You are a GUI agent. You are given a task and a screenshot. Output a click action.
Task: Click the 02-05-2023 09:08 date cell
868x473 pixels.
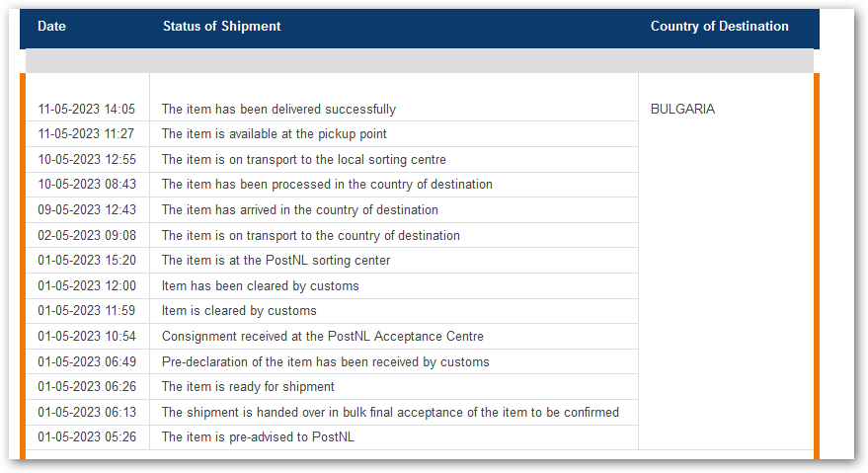pyautogui.click(x=87, y=235)
